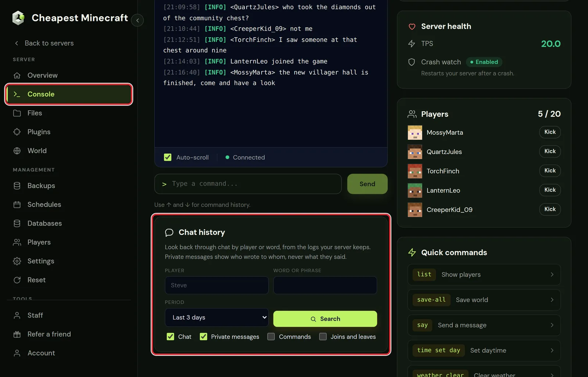
Task: Click the Backups database icon
Action: 17,186
